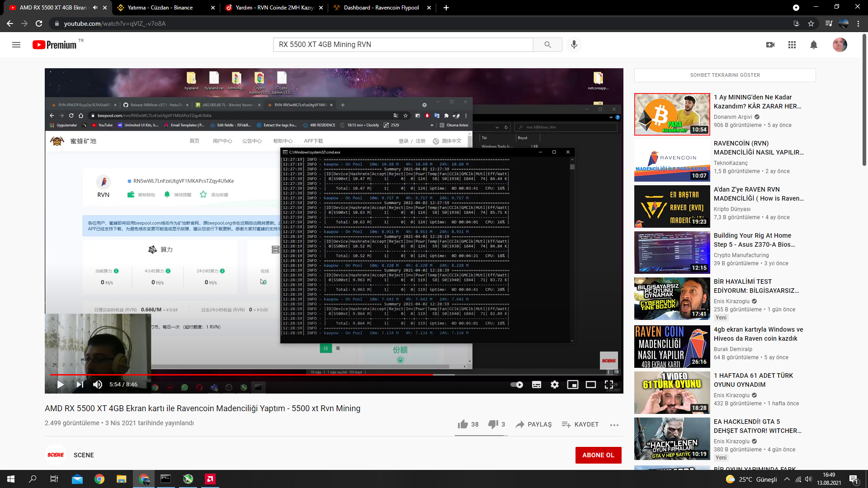Save the video with KAYDET
This screenshot has height=488, width=868.
pyautogui.click(x=580, y=424)
